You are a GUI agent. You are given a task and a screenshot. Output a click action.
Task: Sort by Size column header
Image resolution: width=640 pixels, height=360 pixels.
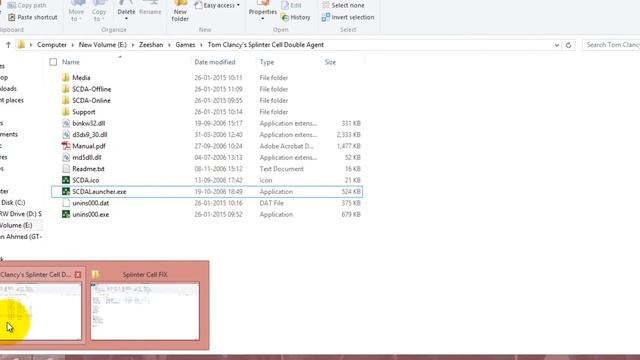pyautogui.click(x=330, y=62)
